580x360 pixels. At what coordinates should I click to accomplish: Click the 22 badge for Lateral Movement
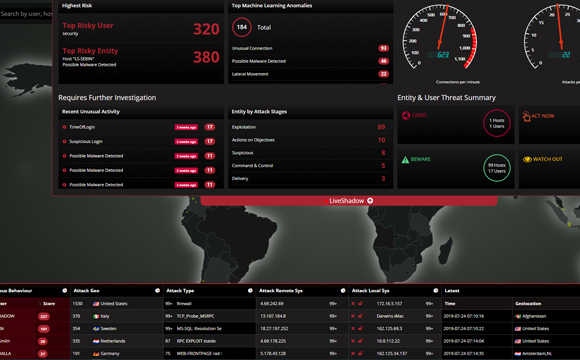pyautogui.click(x=384, y=74)
